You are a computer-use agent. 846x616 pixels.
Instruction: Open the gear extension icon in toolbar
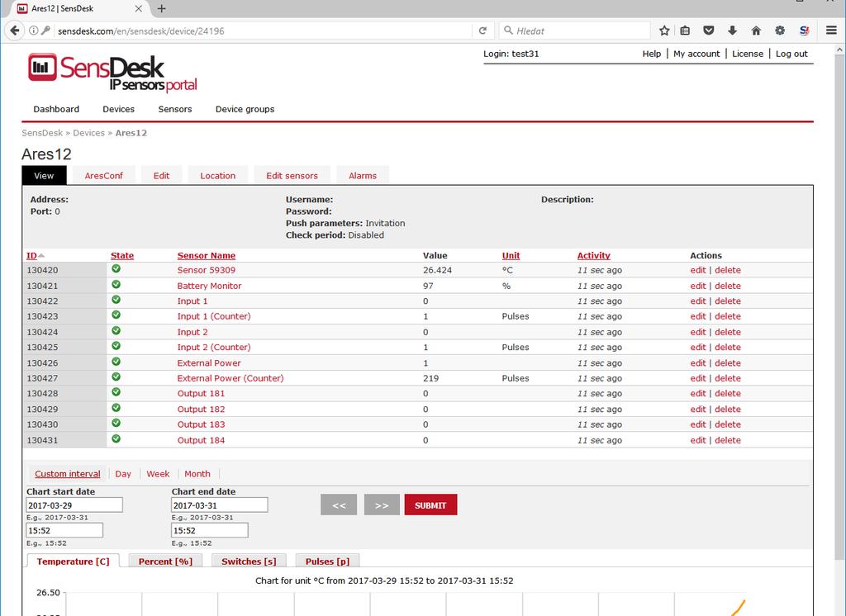coord(780,31)
